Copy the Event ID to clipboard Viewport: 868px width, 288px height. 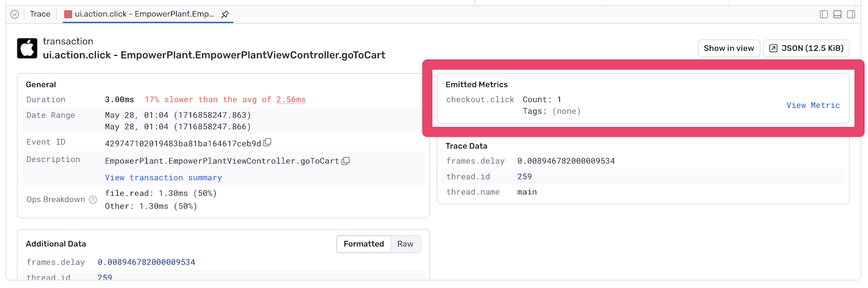pos(267,143)
